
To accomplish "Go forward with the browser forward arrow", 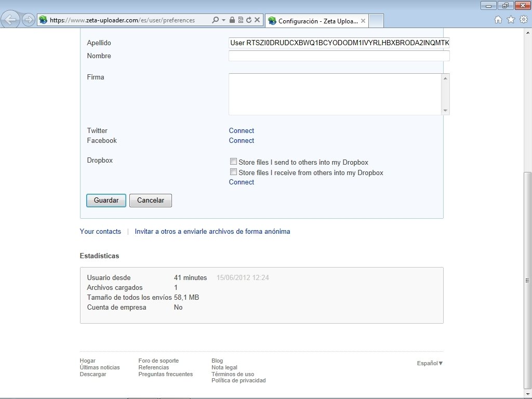I will (29, 20).
